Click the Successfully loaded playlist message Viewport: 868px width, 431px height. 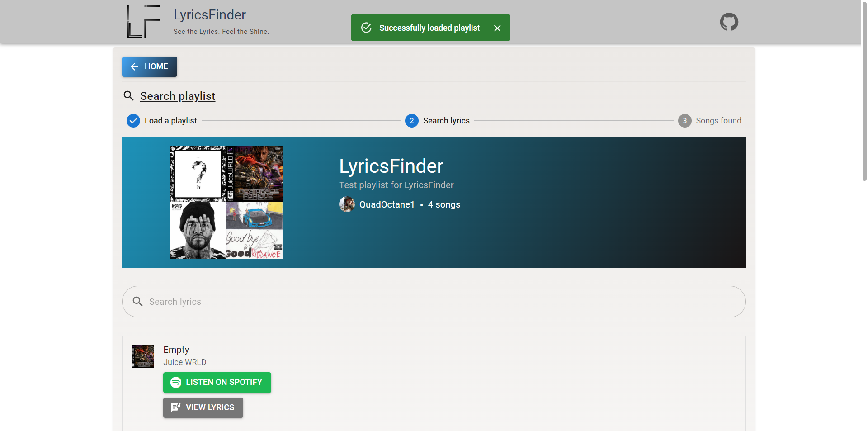tap(429, 28)
